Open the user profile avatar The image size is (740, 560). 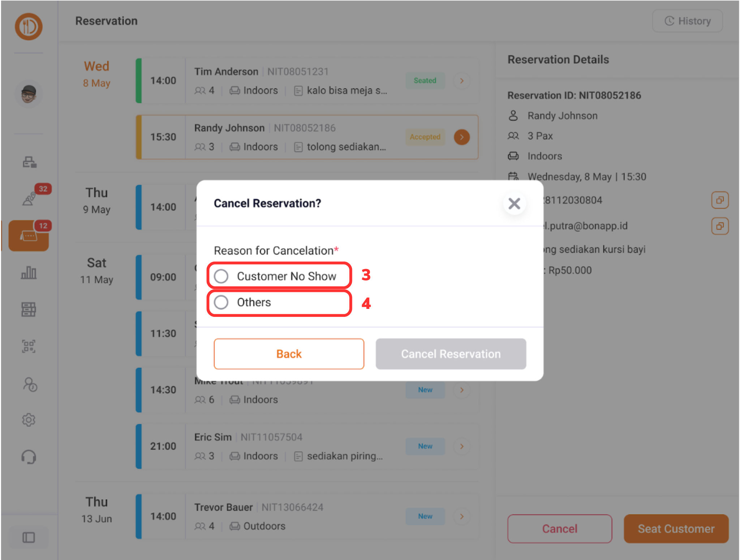click(29, 94)
